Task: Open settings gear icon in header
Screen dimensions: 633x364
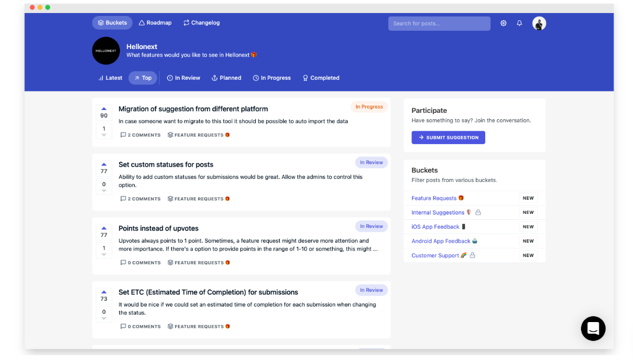Action: (504, 23)
